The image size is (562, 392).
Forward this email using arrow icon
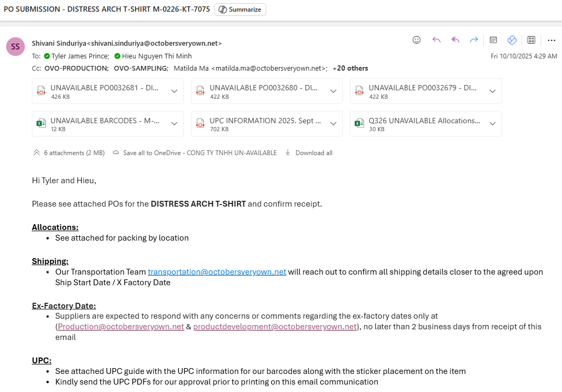tap(474, 40)
